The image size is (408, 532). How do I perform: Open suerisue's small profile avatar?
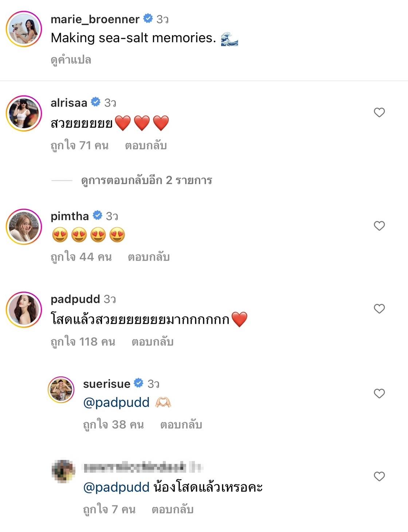(x=61, y=389)
